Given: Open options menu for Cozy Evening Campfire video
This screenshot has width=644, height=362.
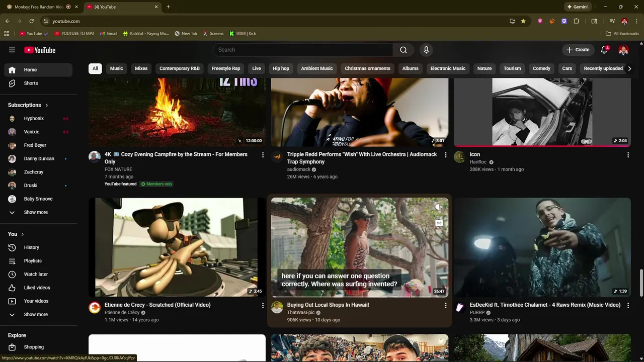Looking at the screenshot, I should pos(263,155).
